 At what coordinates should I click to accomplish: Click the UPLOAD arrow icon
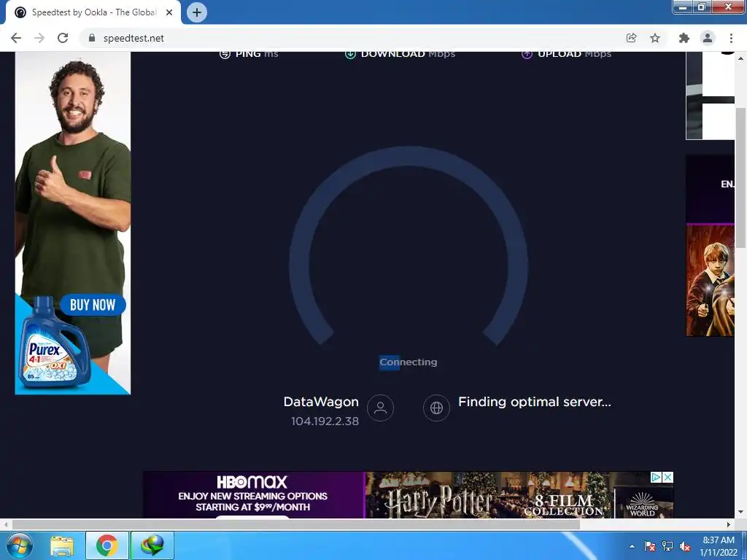pyautogui.click(x=527, y=54)
